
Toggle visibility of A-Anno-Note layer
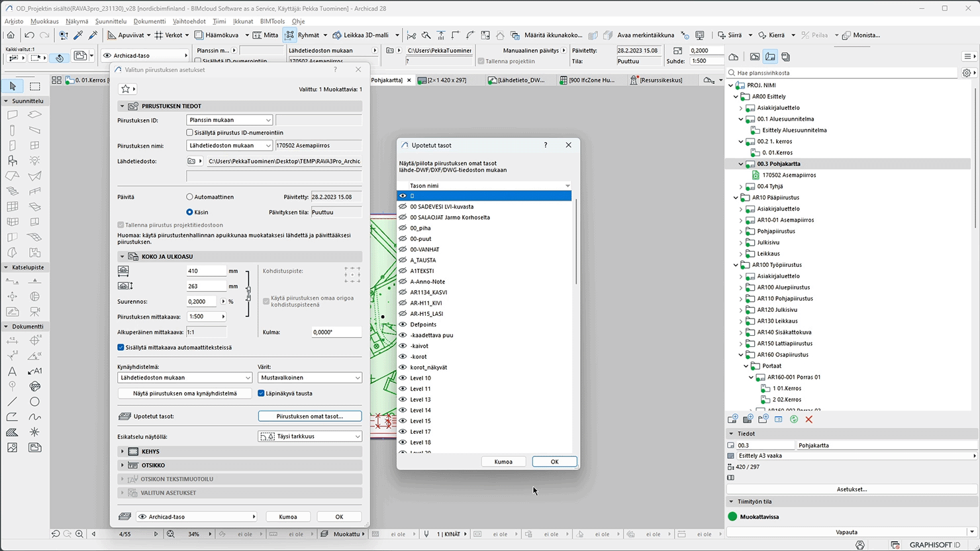pyautogui.click(x=403, y=281)
